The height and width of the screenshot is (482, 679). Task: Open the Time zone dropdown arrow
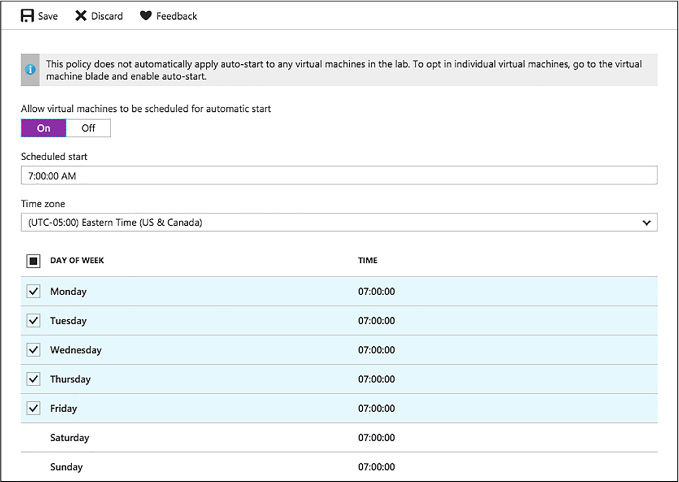(647, 223)
